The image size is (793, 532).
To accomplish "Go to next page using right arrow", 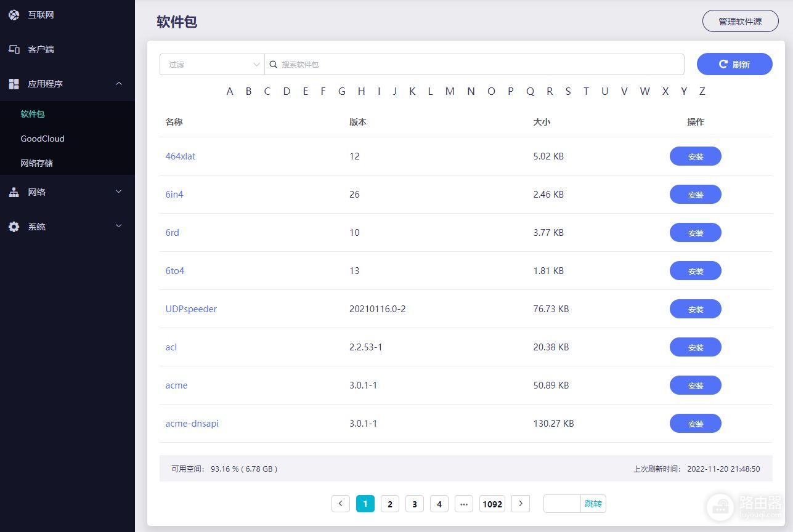I will click(521, 504).
